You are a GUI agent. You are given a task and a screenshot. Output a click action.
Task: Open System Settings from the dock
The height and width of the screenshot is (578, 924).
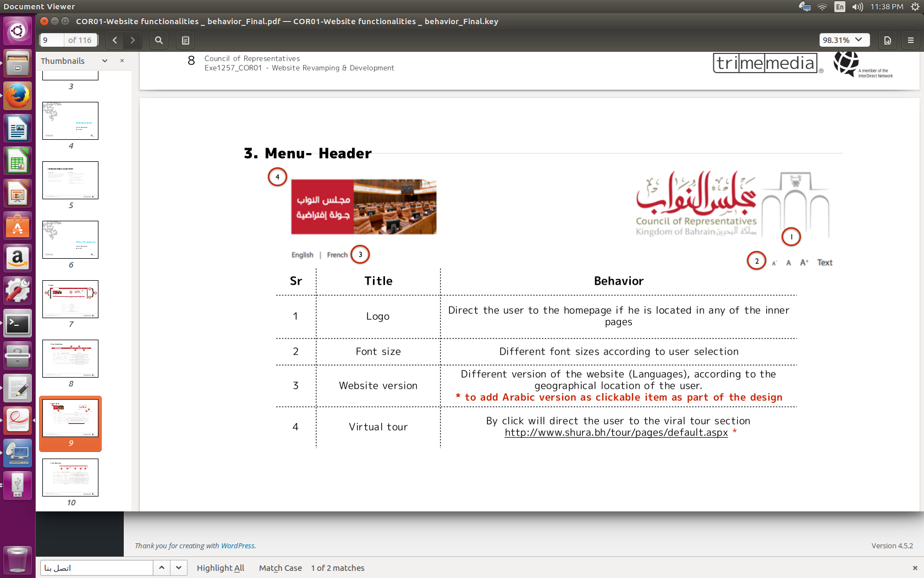click(x=18, y=291)
